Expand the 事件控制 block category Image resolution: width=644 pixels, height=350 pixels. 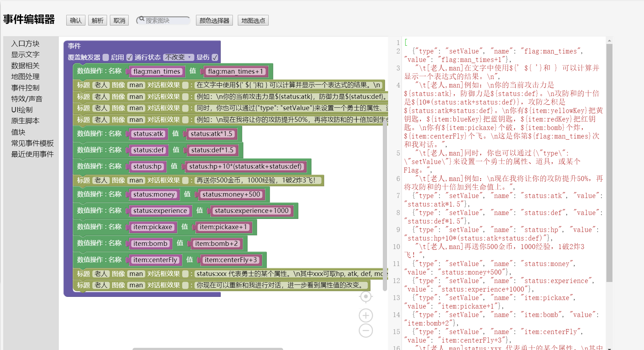click(x=25, y=88)
